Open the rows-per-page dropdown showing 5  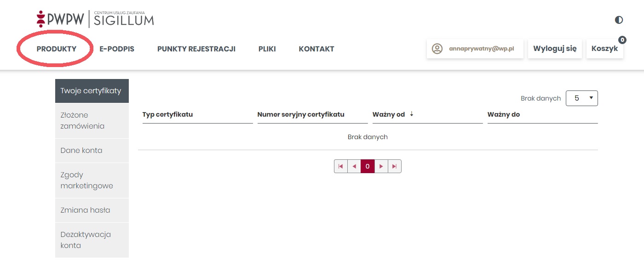pyautogui.click(x=581, y=98)
